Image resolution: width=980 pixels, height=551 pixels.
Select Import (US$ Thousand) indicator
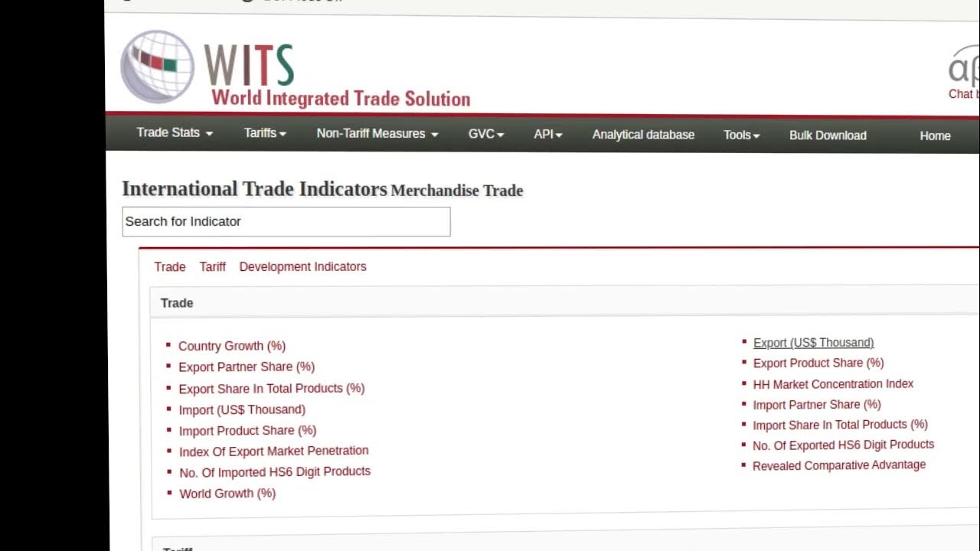tap(242, 409)
